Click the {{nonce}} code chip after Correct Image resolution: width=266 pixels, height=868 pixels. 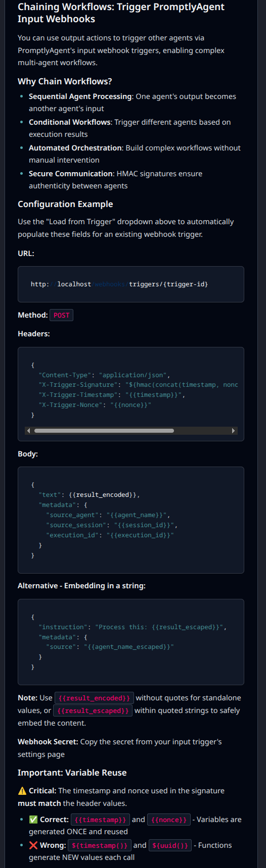click(x=169, y=820)
